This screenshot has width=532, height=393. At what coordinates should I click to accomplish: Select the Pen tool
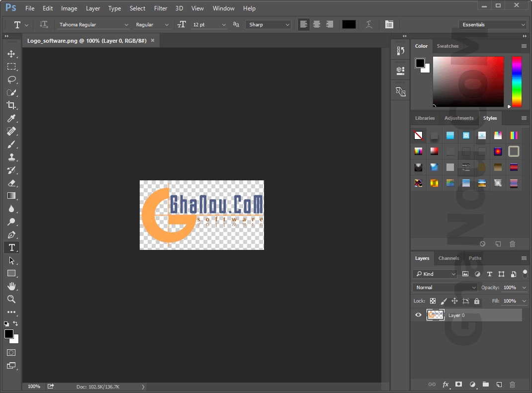click(11, 235)
